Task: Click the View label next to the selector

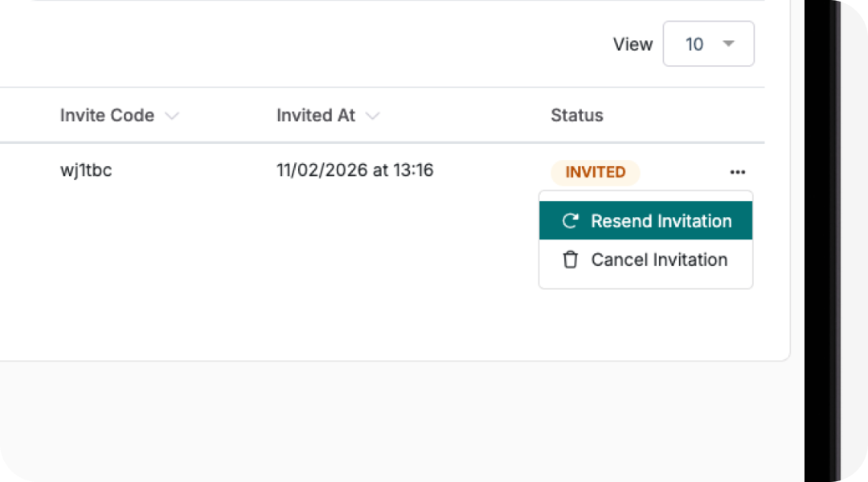Action: [x=633, y=44]
